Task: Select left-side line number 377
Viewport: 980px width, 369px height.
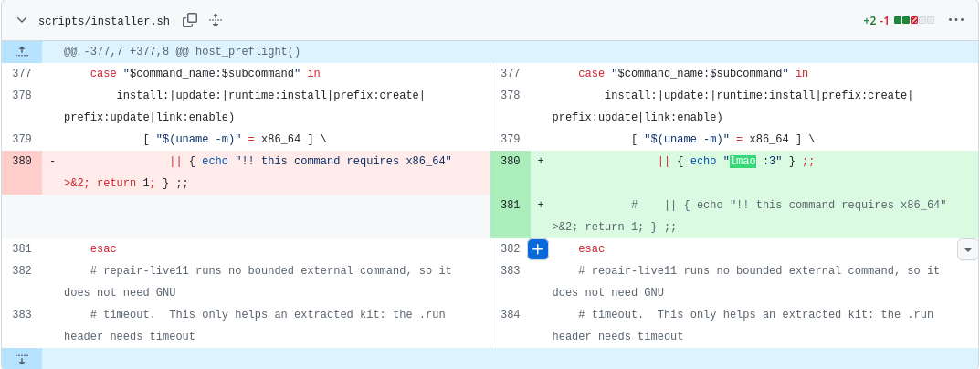Action: 22,73
